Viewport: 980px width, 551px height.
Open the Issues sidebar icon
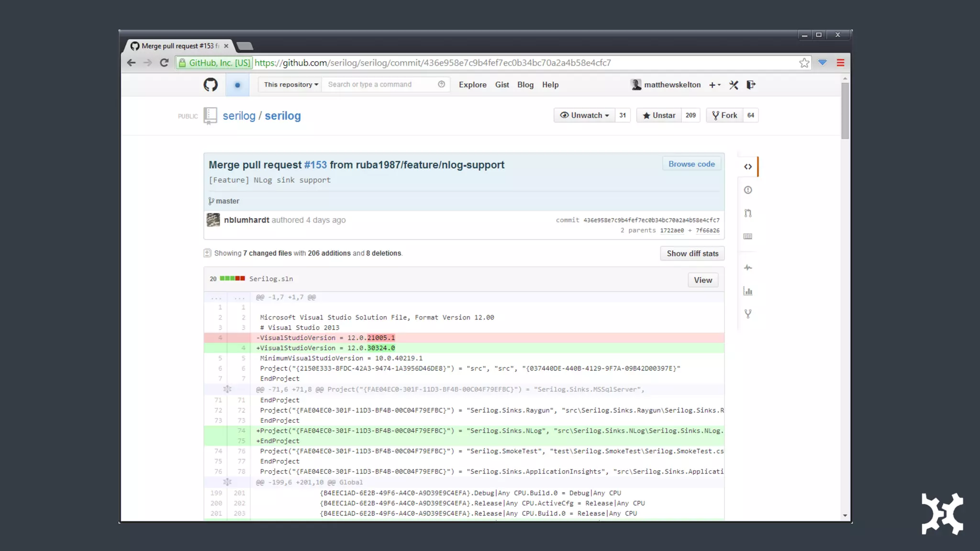pos(748,190)
